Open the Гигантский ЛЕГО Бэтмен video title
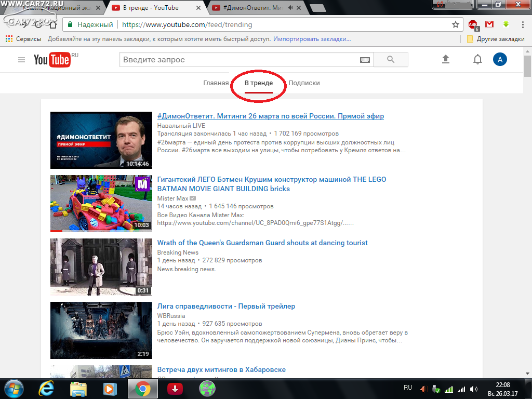Image resolution: width=532 pixels, height=399 pixels. coord(271,184)
